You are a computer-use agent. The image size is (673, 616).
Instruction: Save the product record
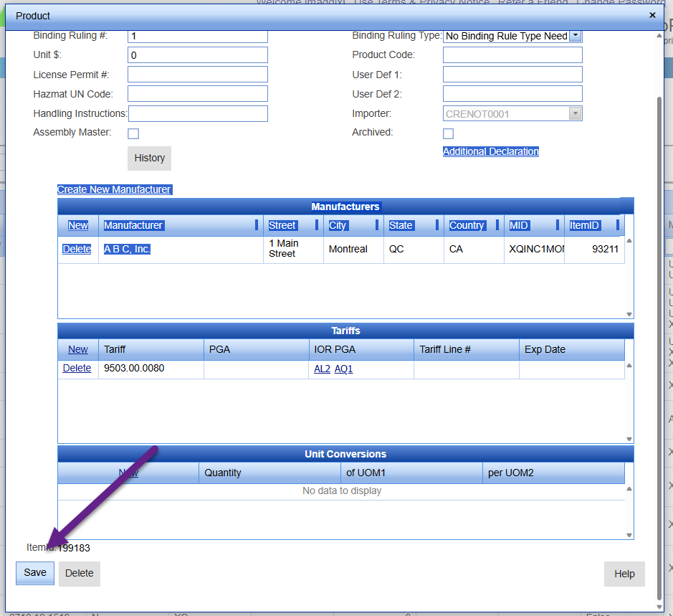pos(35,573)
